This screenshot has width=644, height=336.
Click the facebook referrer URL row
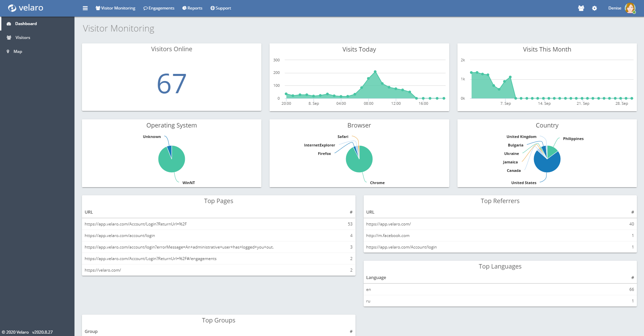point(388,236)
